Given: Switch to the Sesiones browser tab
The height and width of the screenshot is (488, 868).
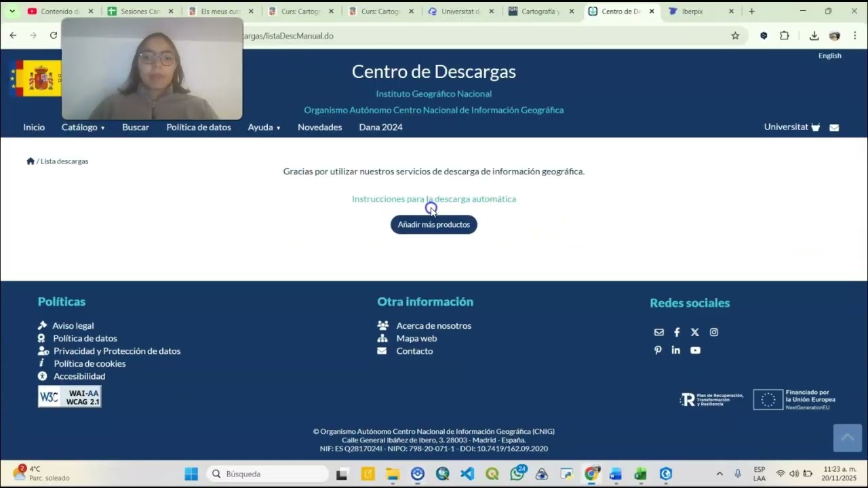Looking at the screenshot, I should (140, 12).
